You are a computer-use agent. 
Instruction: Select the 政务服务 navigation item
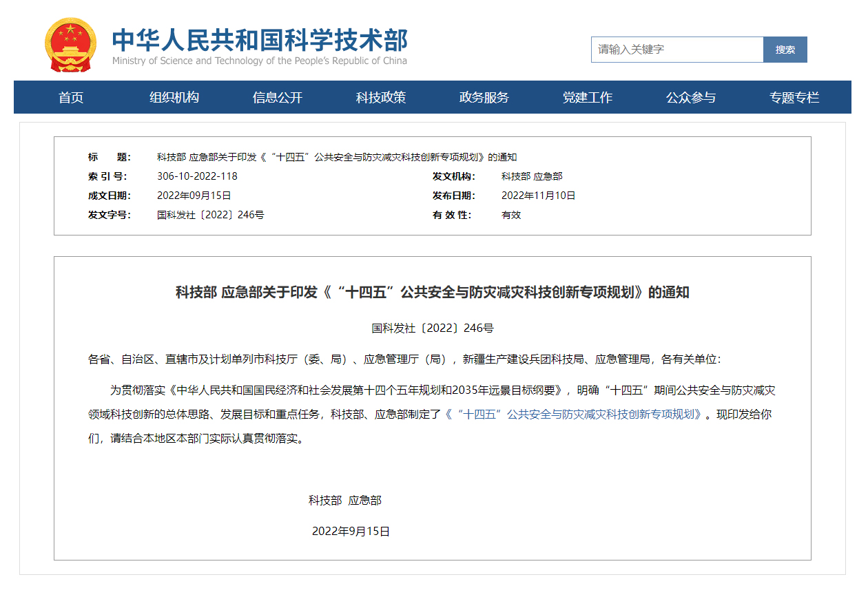click(x=482, y=97)
